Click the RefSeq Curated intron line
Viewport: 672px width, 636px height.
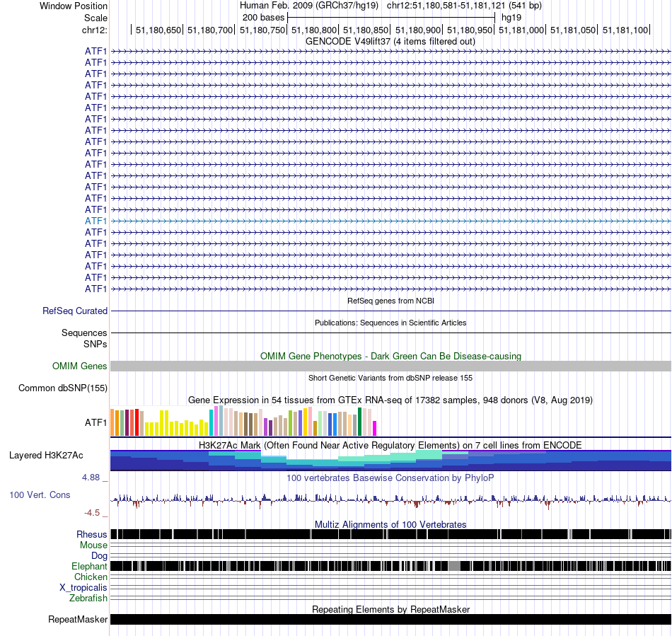[x=390, y=311]
